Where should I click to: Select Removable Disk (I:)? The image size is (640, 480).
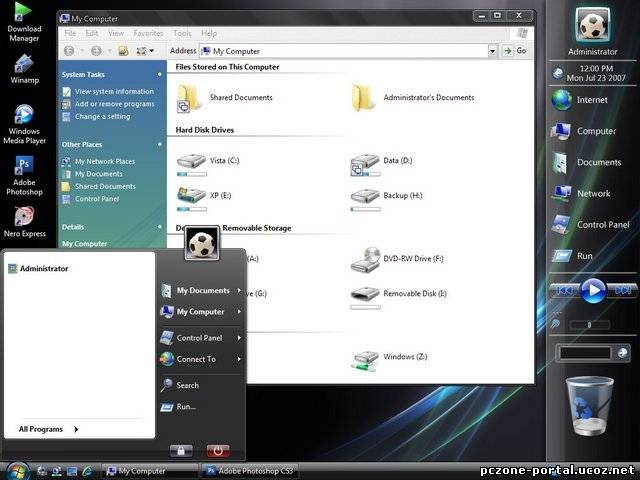399,298
